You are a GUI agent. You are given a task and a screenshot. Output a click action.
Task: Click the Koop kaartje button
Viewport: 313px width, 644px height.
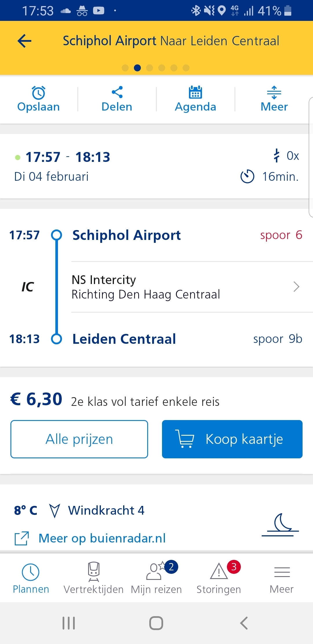(x=232, y=439)
